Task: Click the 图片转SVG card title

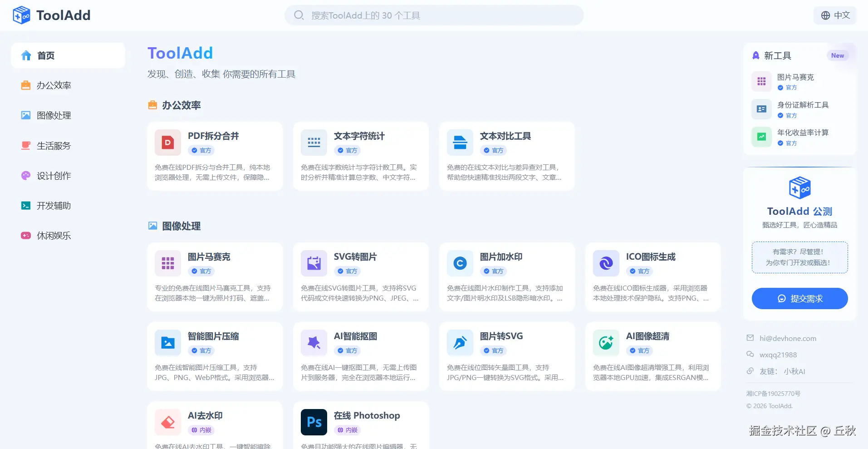Action: 501,336
